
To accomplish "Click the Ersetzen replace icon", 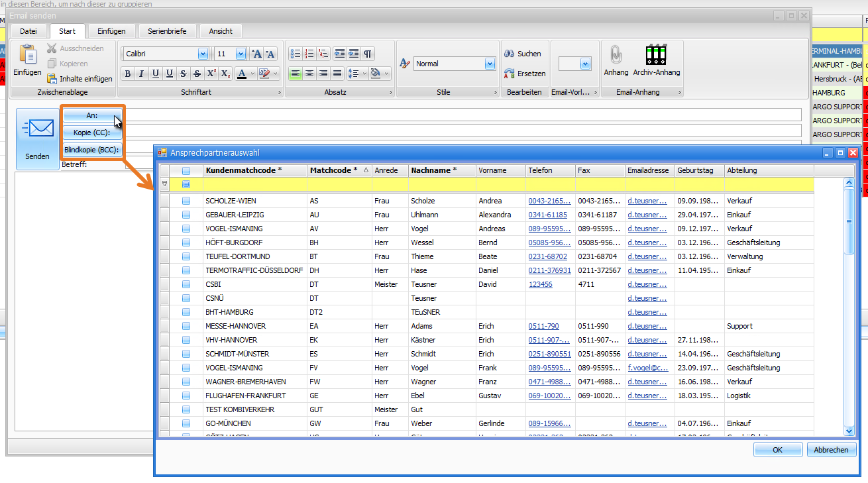I will point(510,74).
